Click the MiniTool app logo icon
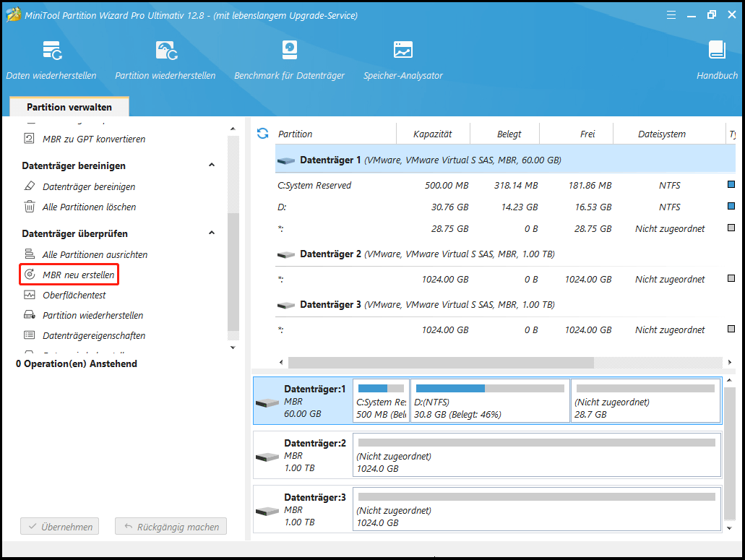745x560 pixels. [x=13, y=14]
